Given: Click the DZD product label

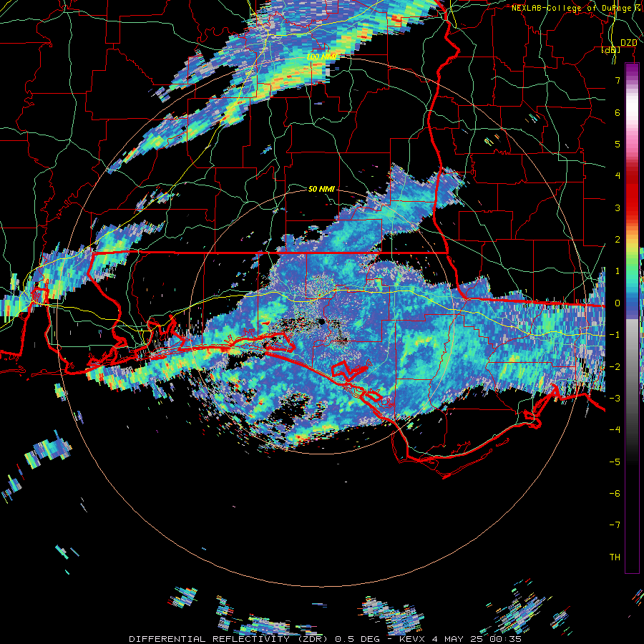Looking at the screenshot, I should coord(629,43).
